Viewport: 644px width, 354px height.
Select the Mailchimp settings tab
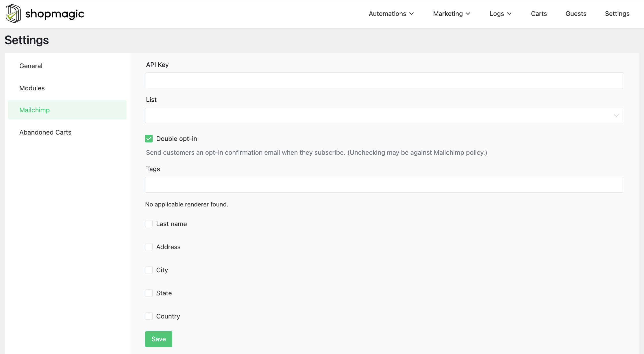67,110
